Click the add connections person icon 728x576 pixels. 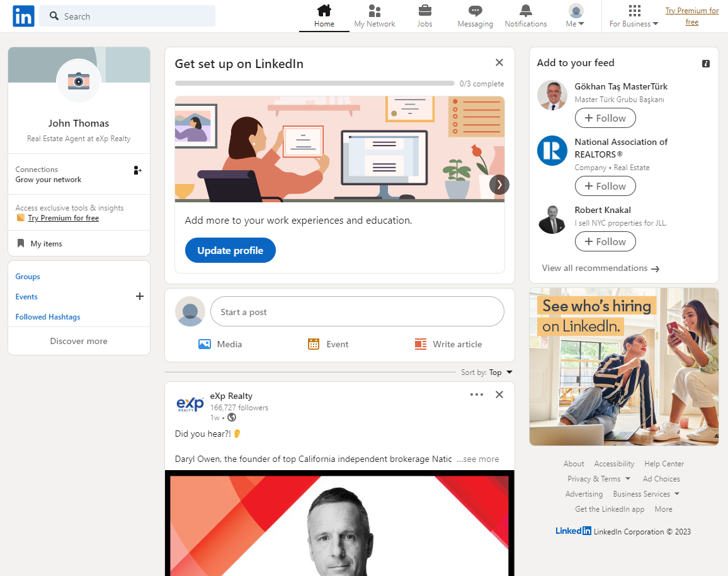[137, 170]
